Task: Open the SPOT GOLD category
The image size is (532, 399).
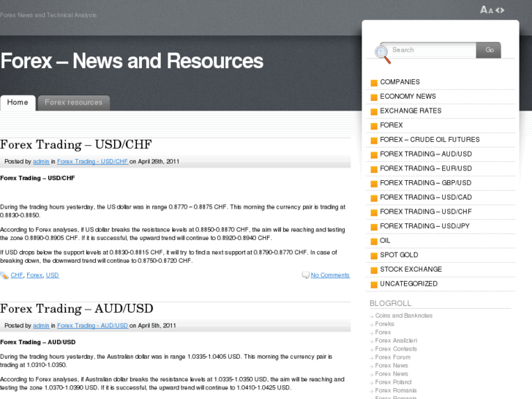Action: (399, 255)
